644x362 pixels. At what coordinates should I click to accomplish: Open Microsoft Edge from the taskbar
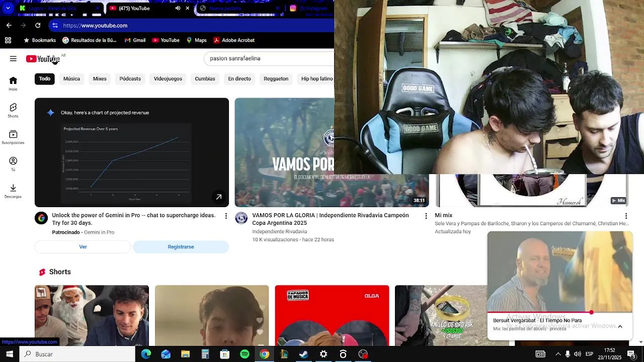pos(146,354)
